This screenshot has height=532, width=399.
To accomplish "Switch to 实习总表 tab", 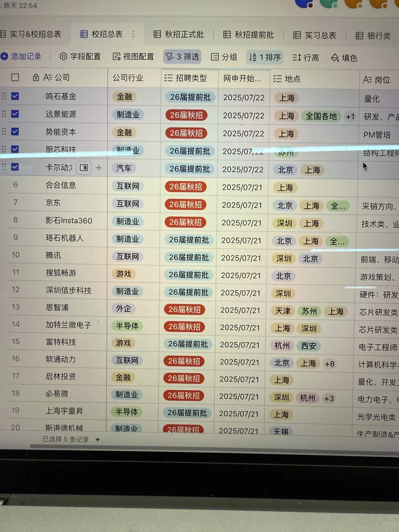I will tap(315, 35).
